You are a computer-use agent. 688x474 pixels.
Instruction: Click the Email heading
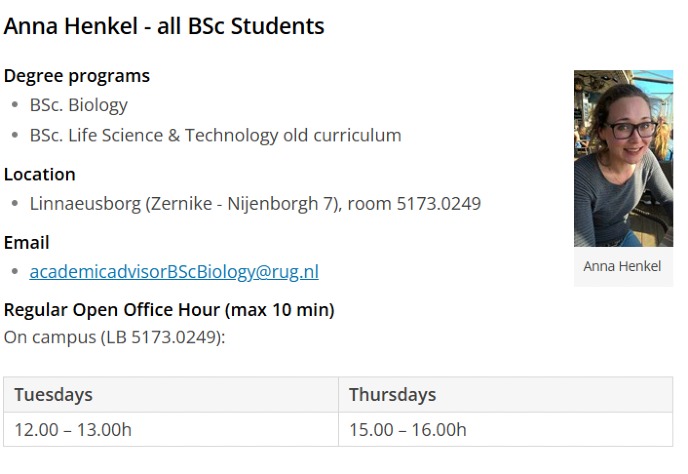coord(27,242)
